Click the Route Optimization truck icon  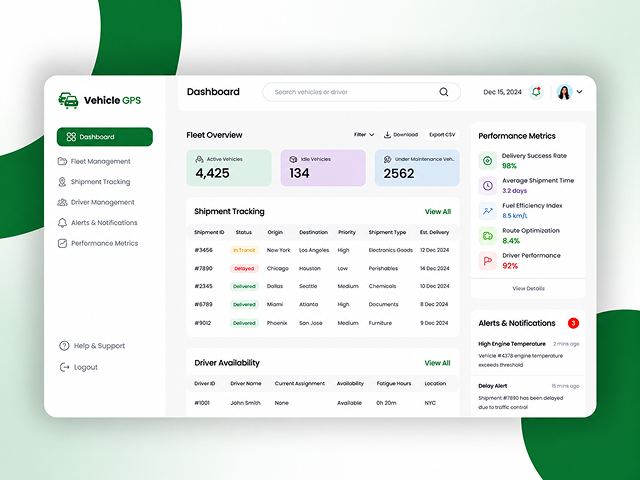tap(488, 236)
